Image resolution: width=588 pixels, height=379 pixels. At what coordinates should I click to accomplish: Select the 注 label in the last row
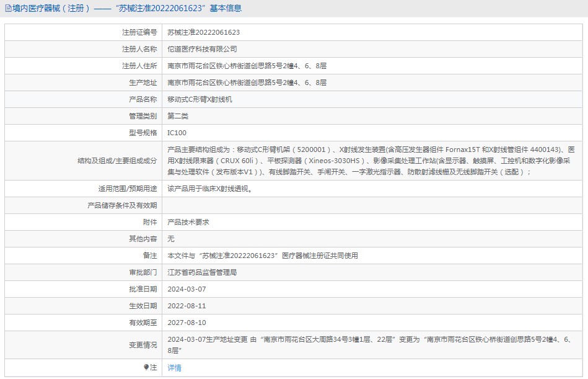coord(154,367)
